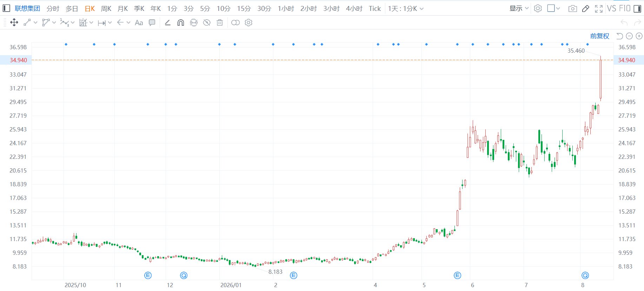Select the polygon channel drawing tool
644x291 pixels.
[46, 22]
